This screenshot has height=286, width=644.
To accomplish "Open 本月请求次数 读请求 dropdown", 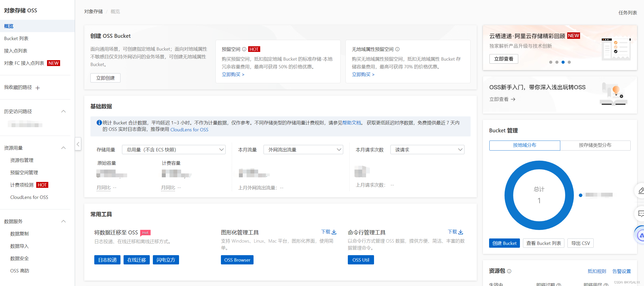I will coord(427,150).
